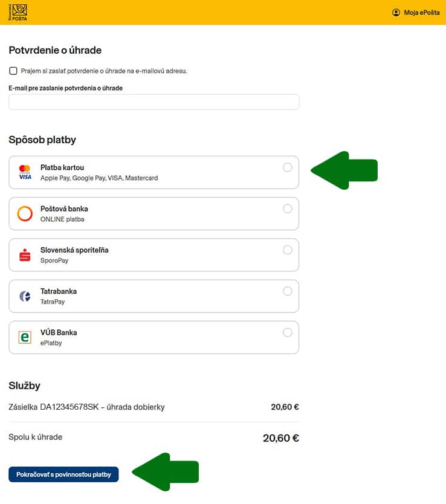Select the Platba kartou radio button
This screenshot has height=504, width=446.
(288, 167)
